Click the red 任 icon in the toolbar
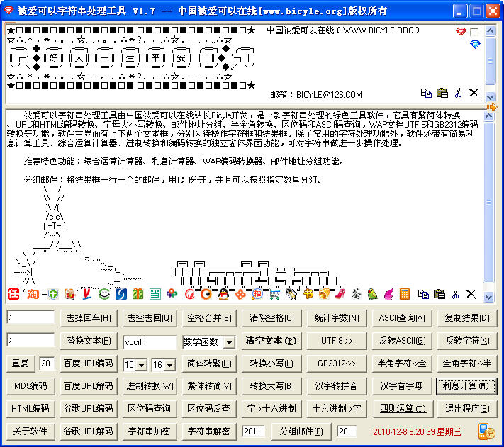This screenshot has width=504, height=447. tap(13, 294)
